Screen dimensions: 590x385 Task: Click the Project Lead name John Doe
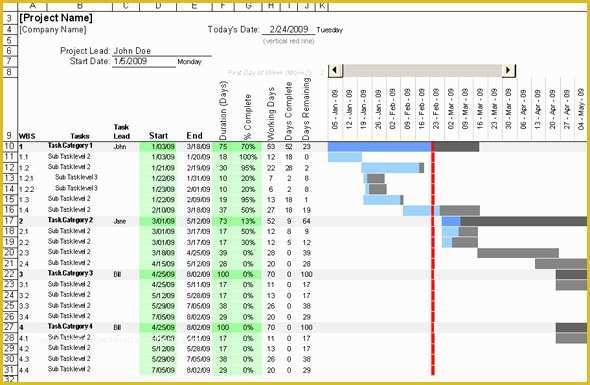pyautogui.click(x=132, y=51)
